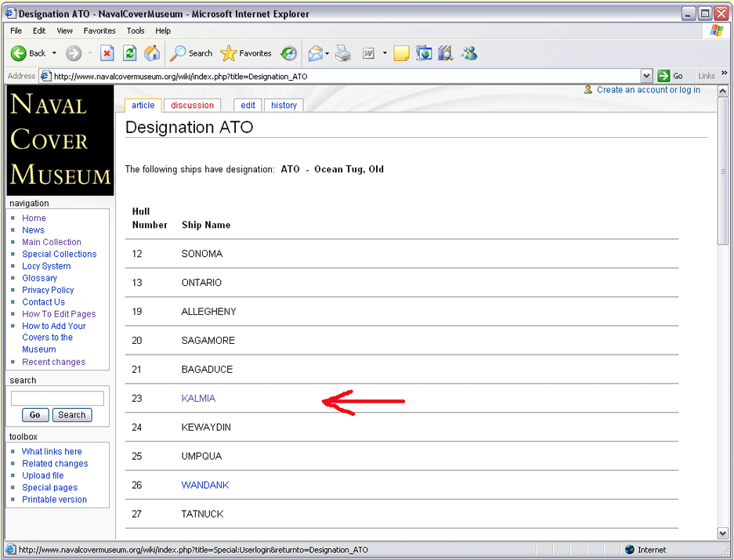Click the Back arrow button
734x560 pixels.
tap(27, 53)
